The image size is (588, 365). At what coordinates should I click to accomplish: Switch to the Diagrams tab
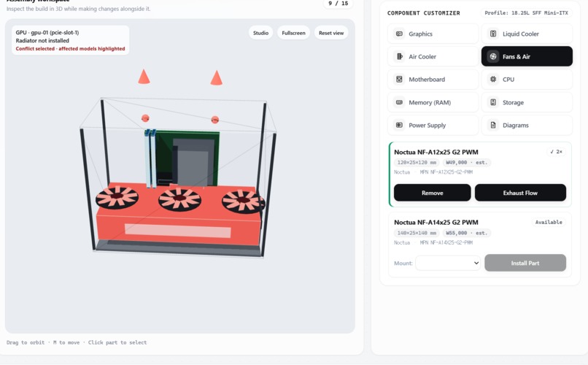(x=527, y=126)
